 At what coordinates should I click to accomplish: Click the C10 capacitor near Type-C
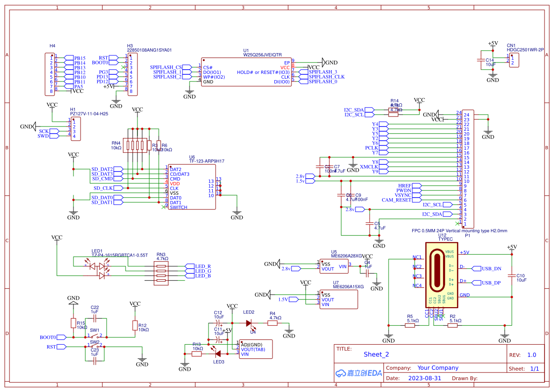(511, 276)
